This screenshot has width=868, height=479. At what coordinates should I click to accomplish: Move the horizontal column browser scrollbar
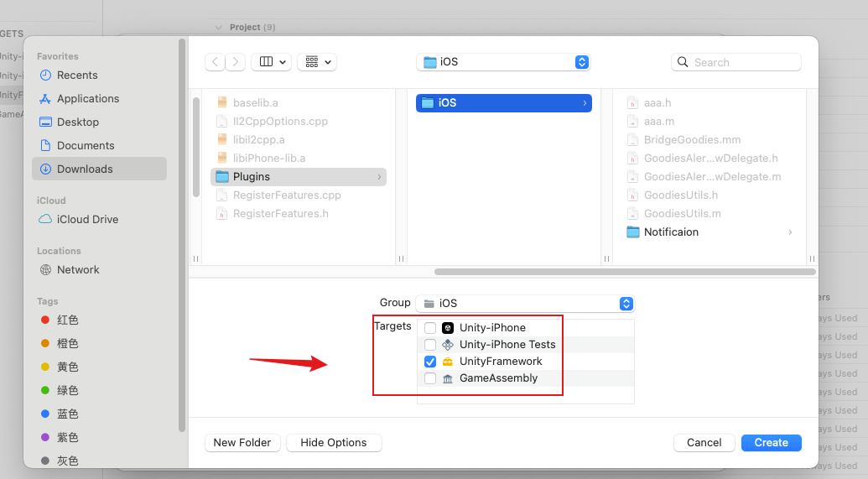coord(625,272)
